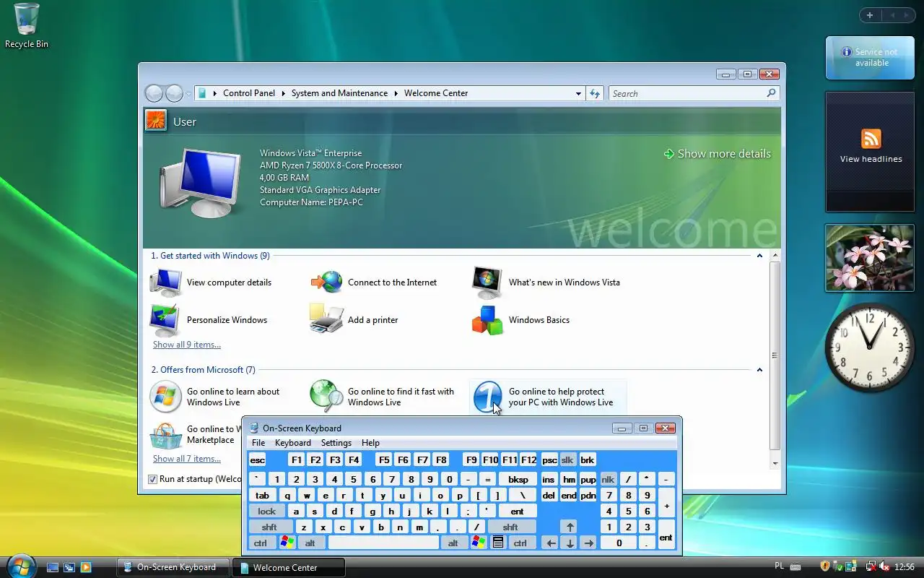Image resolution: width=924 pixels, height=578 pixels.
Task: Click the Forward navigation arrow
Action: coord(174,93)
